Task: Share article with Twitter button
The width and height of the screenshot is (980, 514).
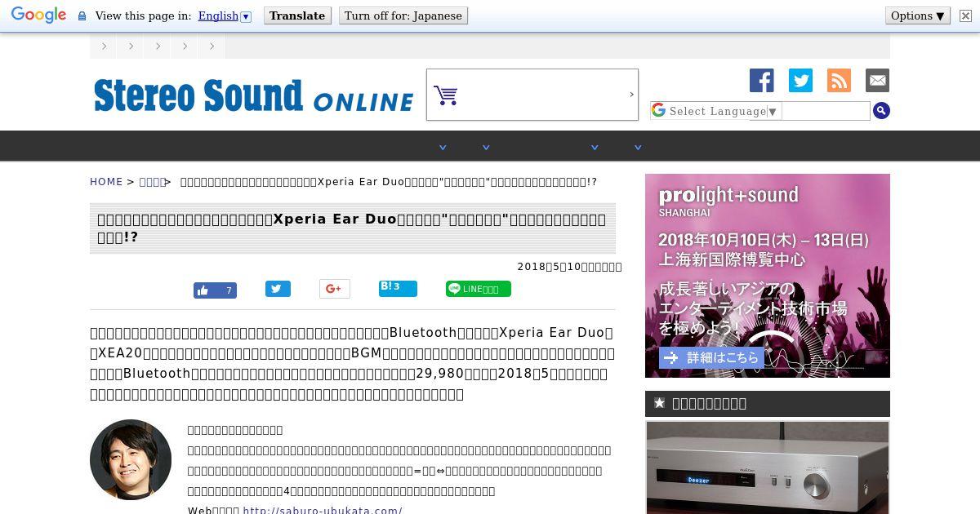Action: coord(278,289)
